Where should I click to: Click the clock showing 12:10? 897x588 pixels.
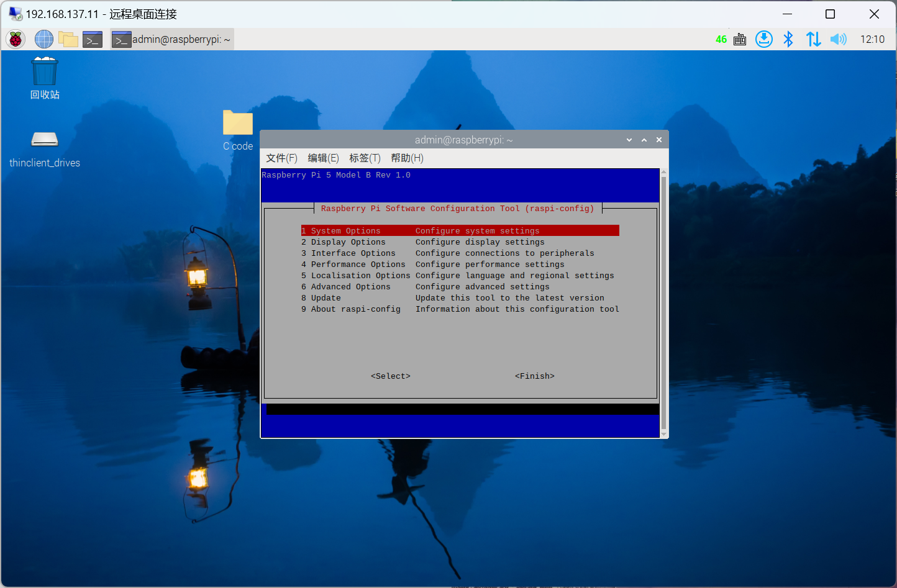872,39
